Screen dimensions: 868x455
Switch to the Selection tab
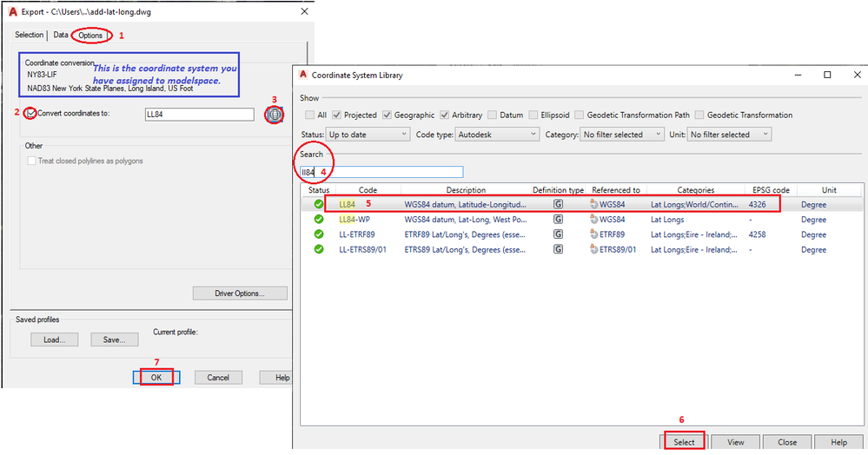29,35
